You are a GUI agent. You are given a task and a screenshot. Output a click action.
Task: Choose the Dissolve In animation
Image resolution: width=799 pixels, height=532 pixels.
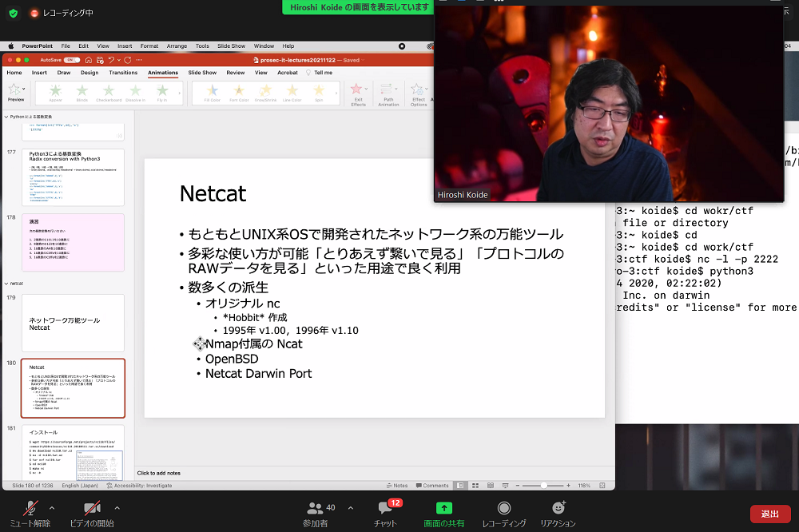[135, 93]
